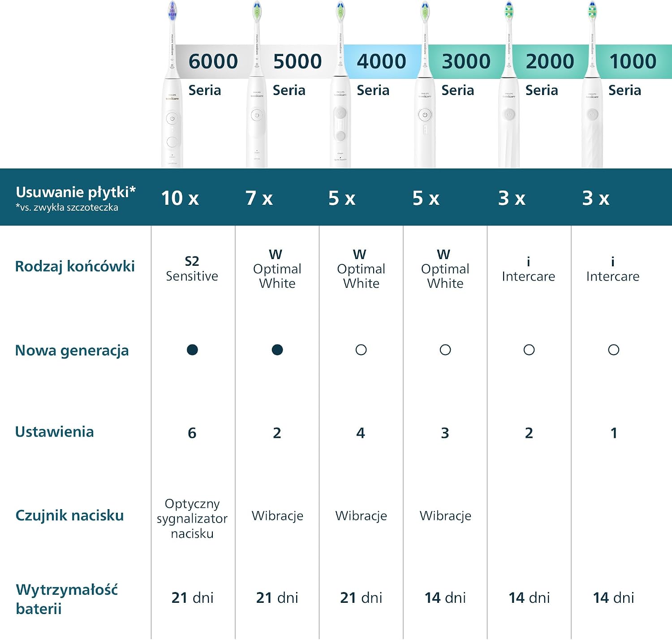Select "i Intercare" under 2000 Seria
This screenshot has width=672, height=640.
coord(529,269)
